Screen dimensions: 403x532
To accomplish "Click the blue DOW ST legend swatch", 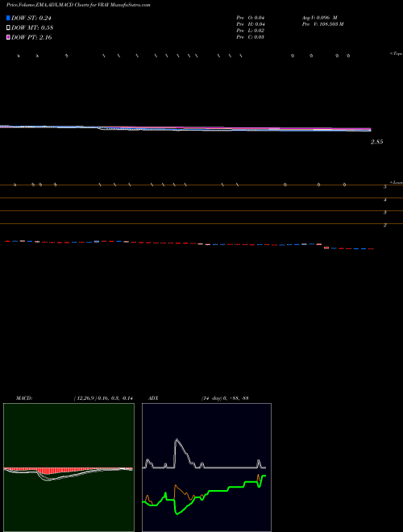I will pos(8,18).
